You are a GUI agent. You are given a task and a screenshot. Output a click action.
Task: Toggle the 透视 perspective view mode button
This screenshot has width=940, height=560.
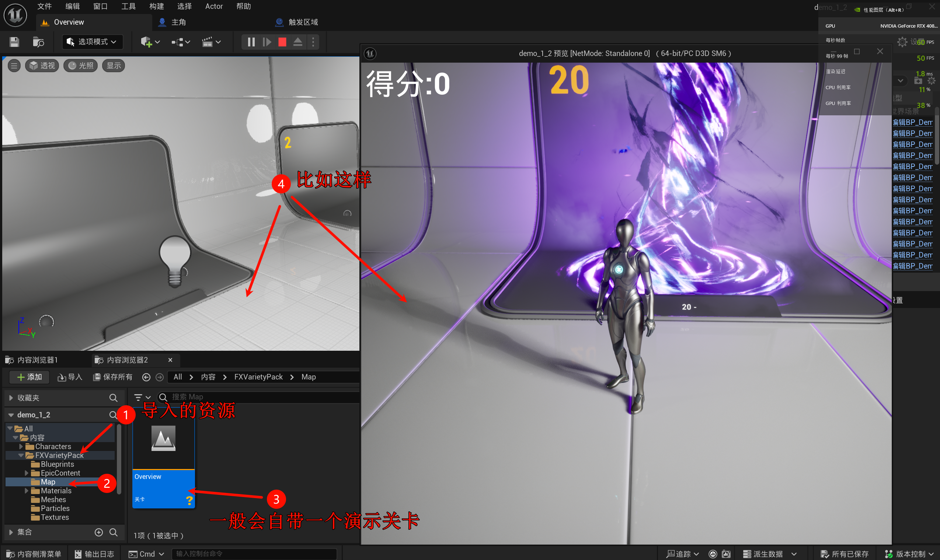click(42, 66)
